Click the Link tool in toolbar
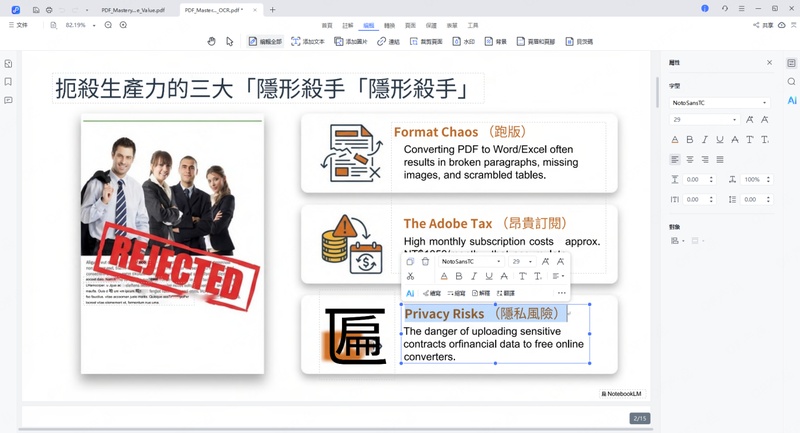 coord(388,41)
